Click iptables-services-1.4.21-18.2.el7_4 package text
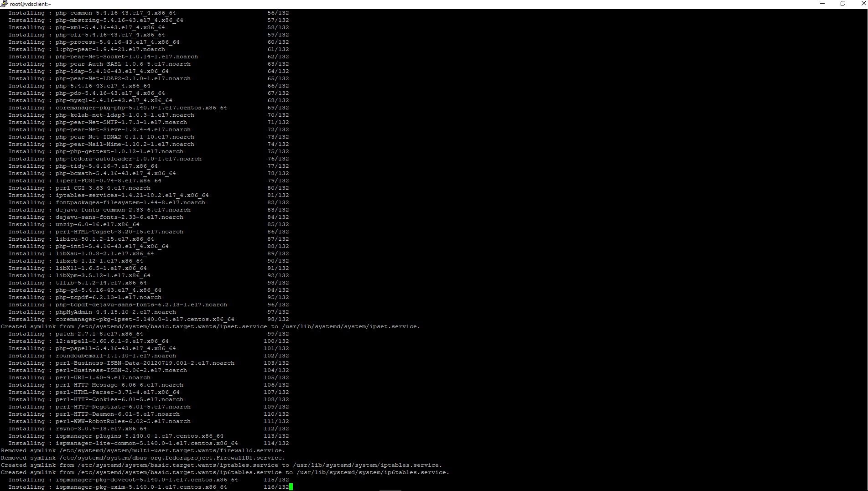Image resolution: width=868 pixels, height=491 pixels. point(132,195)
